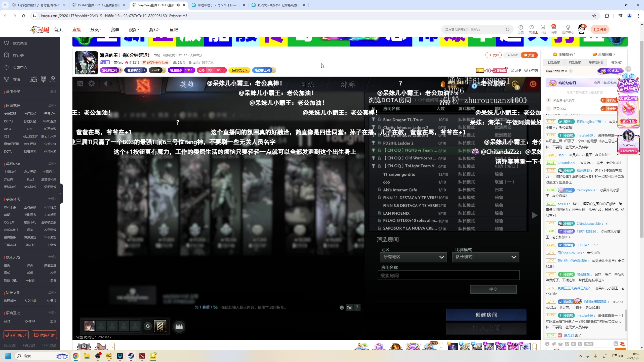Viewport: 644px width, 362px height.
Task: Open the emoji picker in chat toolbar
Action: coord(547,344)
